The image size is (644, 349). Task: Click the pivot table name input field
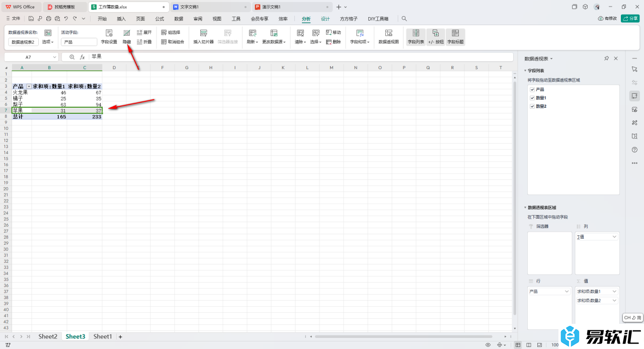pyautogui.click(x=24, y=42)
